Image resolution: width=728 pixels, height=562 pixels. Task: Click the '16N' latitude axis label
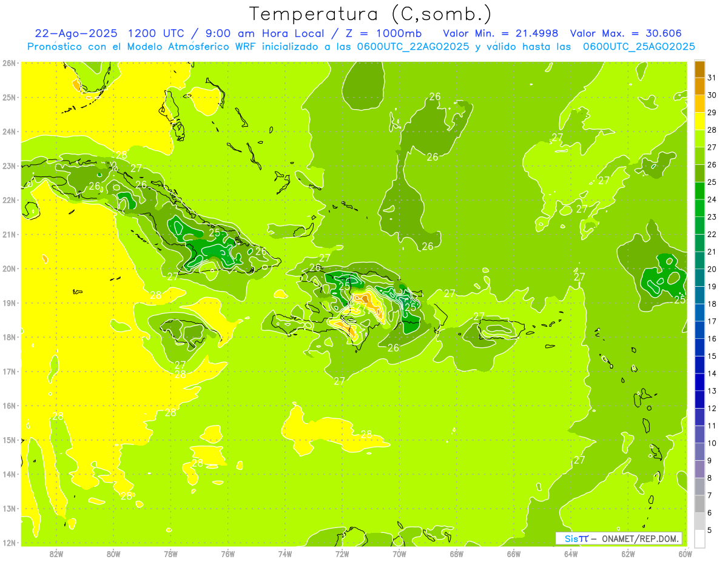(x=9, y=406)
